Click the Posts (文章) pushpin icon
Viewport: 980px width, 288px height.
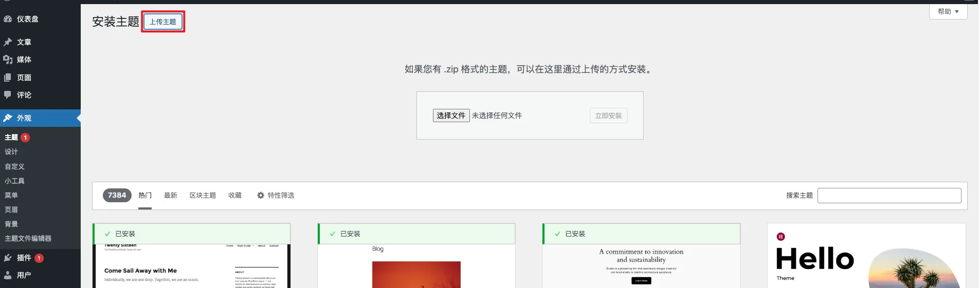point(8,42)
